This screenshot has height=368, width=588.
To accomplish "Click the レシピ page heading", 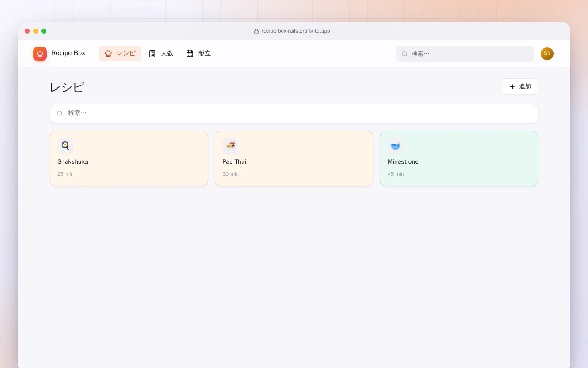I will point(67,87).
